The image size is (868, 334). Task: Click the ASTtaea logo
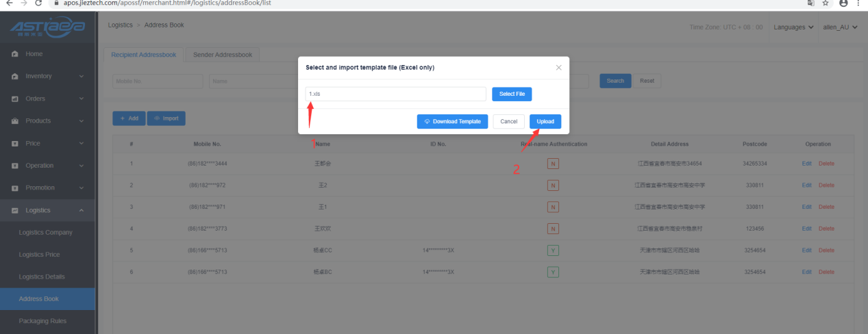pos(47,27)
